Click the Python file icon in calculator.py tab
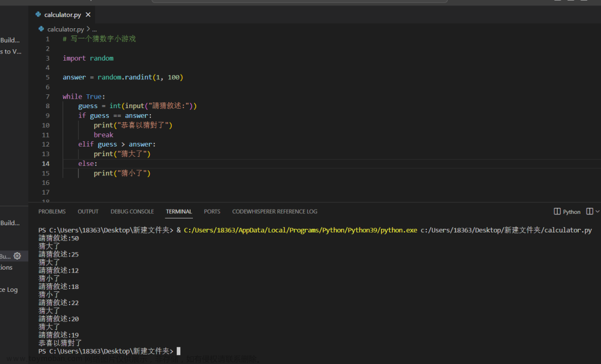This screenshot has height=364, width=601. (x=38, y=14)
